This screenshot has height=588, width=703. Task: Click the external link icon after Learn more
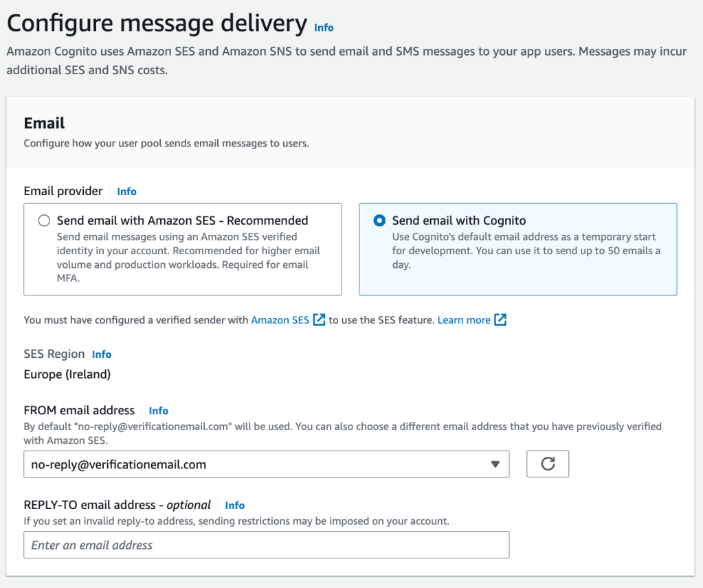pyautogui.click(x=500, y=319)
